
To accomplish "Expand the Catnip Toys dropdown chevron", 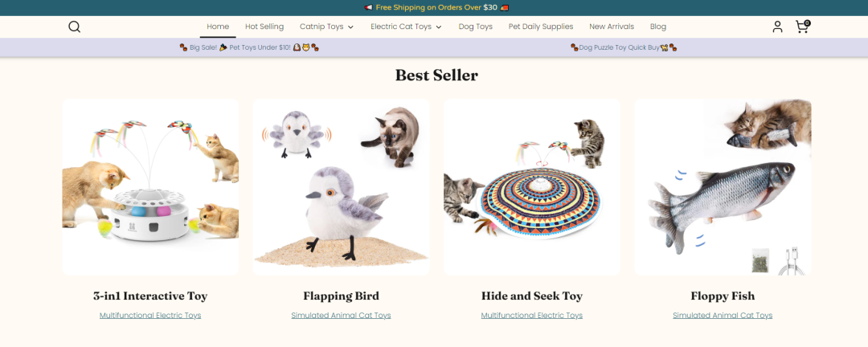I will tap(350, 27).
